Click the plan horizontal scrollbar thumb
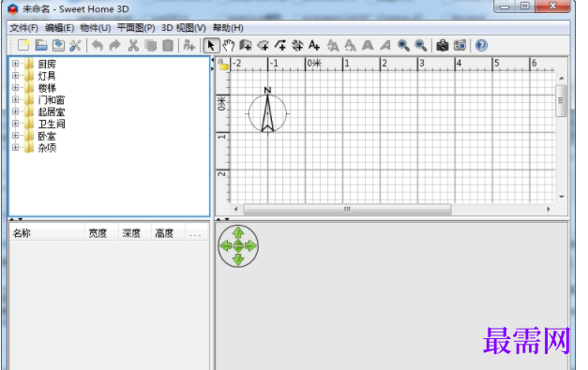Viewport: 588px width, 370px height. coord(347,209)
